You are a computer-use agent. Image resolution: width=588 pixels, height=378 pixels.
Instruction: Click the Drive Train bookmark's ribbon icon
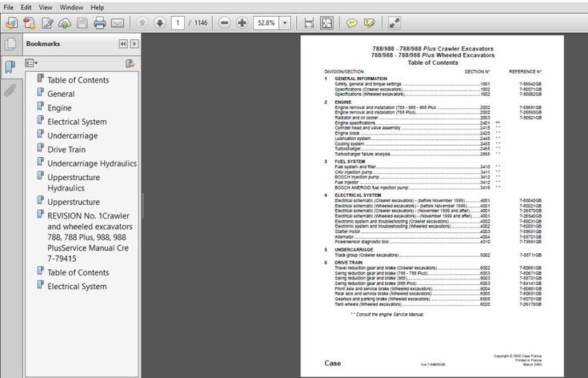coord(41,148)
